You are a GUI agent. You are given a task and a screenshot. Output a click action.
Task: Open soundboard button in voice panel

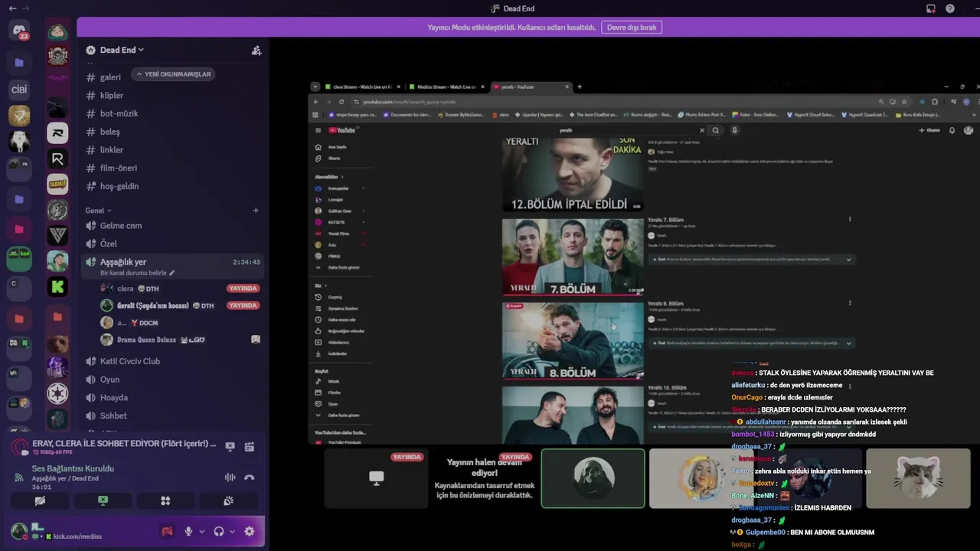point(228,500)
